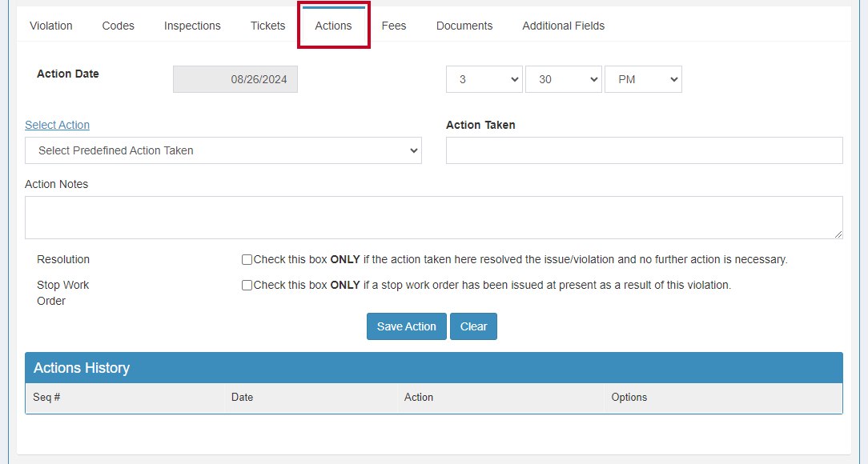View the Additional Fields tab
The height and width of the screenshot is (464, 868).
pyautogui.click(x=564, y=26)
